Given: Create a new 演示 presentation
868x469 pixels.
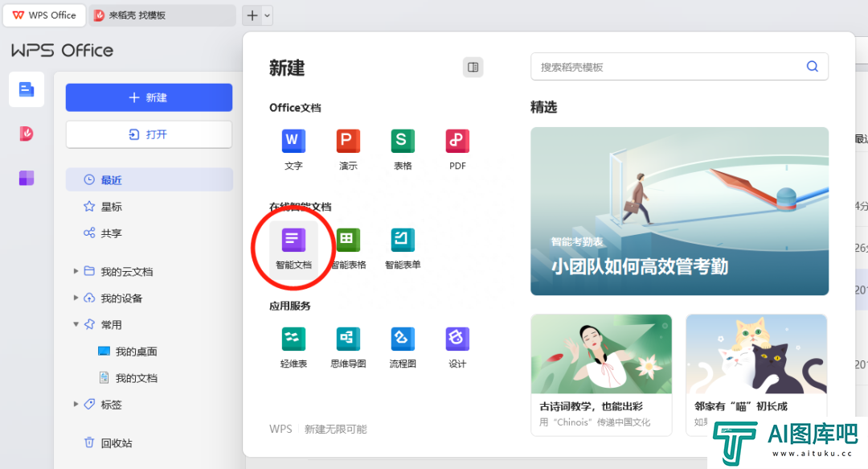Looking at the screenshot, I should 348,149.
